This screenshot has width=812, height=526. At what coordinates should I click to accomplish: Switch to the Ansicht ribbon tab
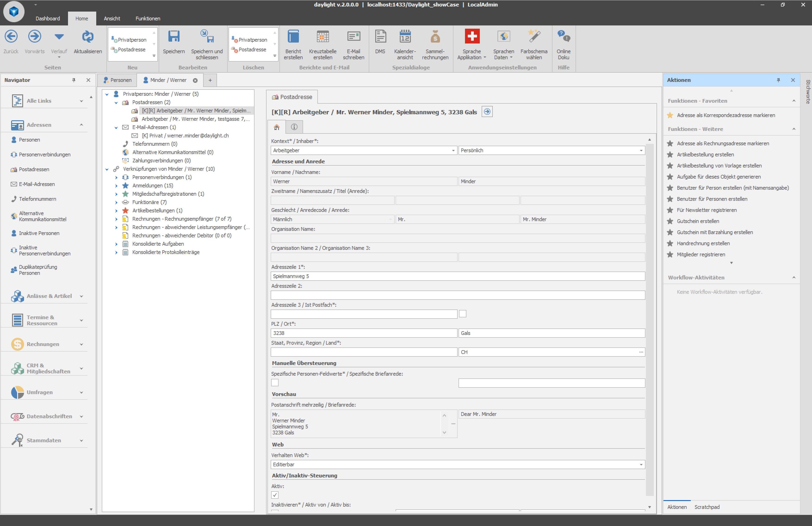(x=112, y=19)
